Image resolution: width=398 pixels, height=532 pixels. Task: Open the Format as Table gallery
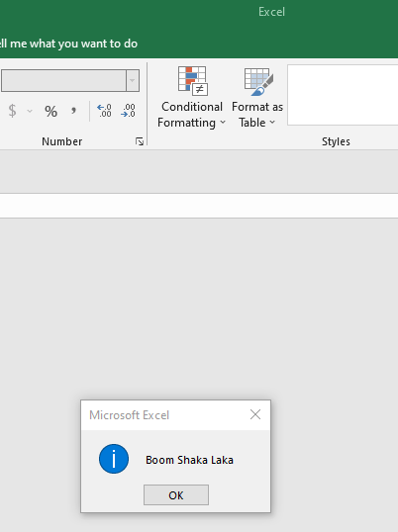[257, 97]
